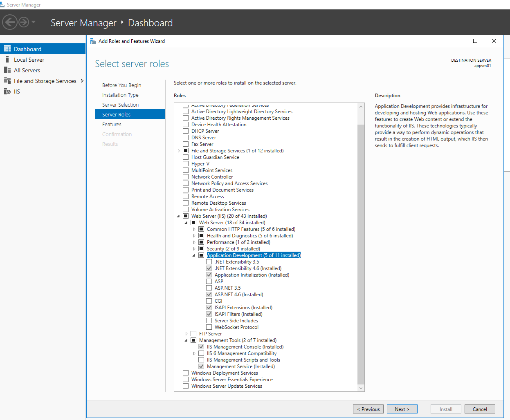Select the Network Controller role text

(212, 176)
